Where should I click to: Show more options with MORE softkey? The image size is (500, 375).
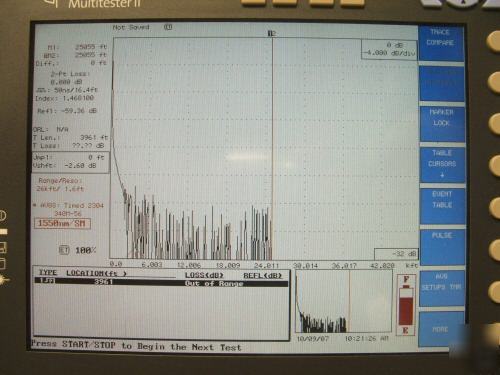pyautogui.click(x=441, y=329)
